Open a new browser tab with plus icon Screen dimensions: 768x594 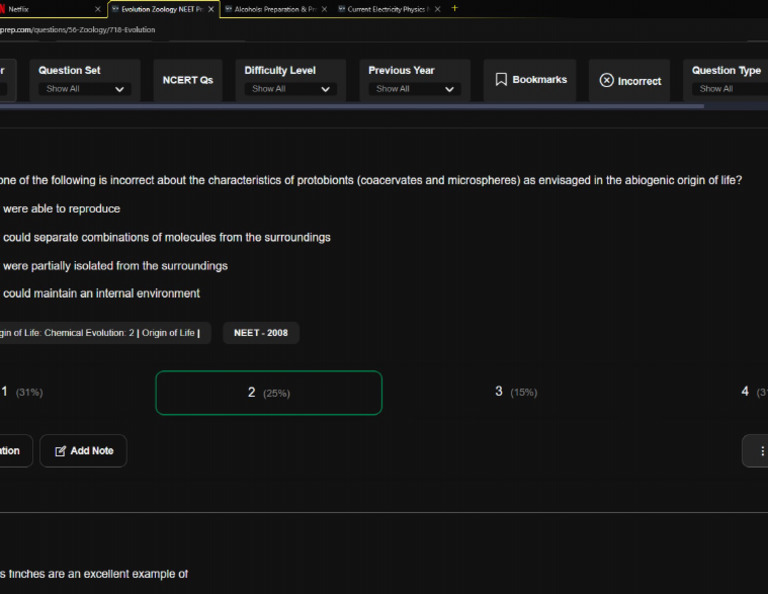(455, 8)
